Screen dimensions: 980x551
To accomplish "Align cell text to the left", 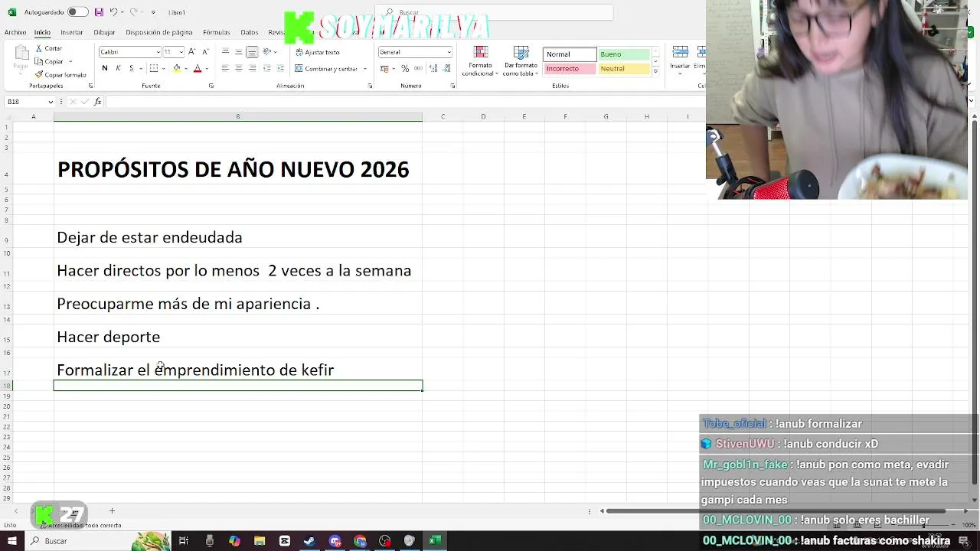I will [x=225, y=68].
